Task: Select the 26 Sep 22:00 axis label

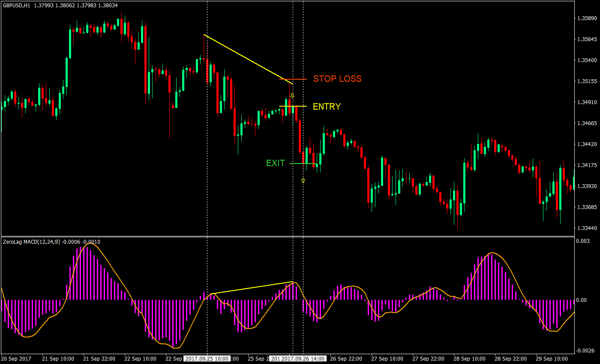Action: tap(346, 359)
